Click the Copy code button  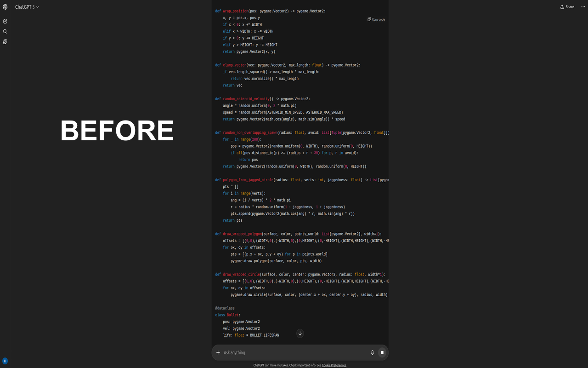pos(376,19)
